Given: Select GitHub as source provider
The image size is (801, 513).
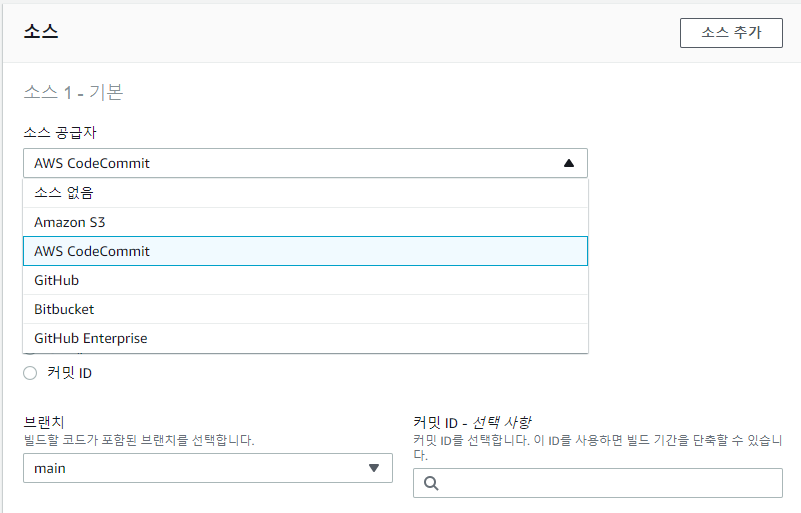Looking at the screenshot, I should (305, 280).
